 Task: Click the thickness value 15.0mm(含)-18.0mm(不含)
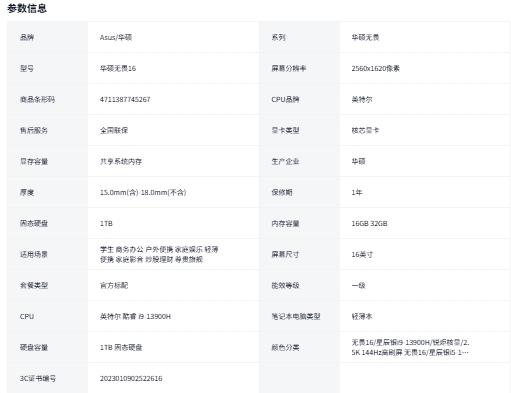[x=143, y=192]
